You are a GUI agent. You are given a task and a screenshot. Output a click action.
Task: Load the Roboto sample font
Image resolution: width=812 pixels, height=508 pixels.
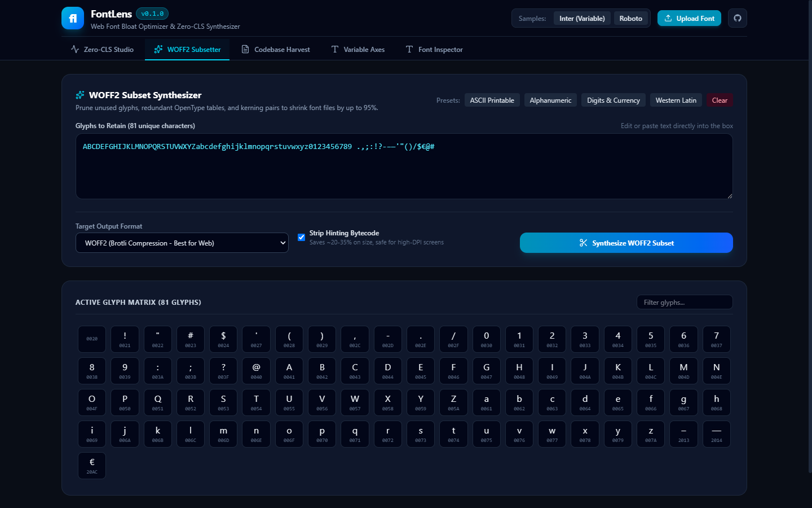[630, 19]
